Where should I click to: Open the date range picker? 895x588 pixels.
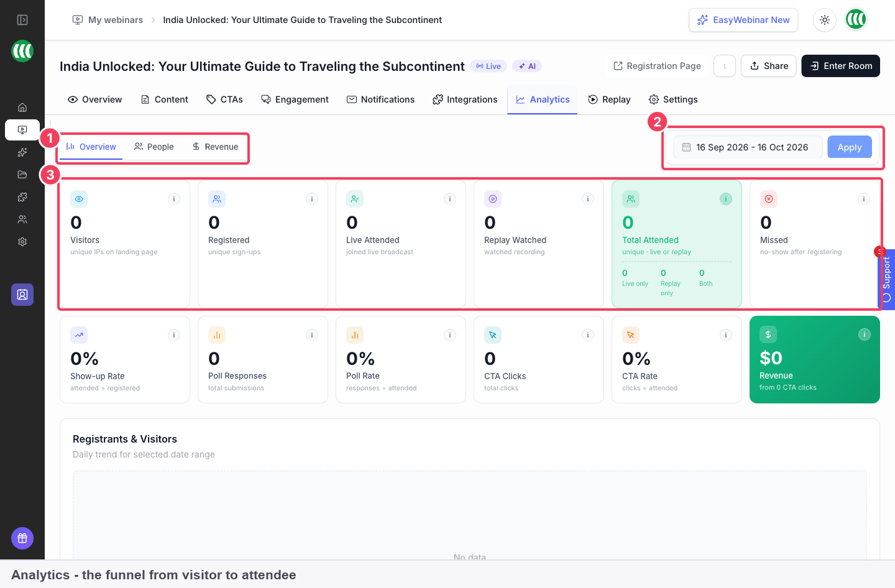click(x=748, y=147)
